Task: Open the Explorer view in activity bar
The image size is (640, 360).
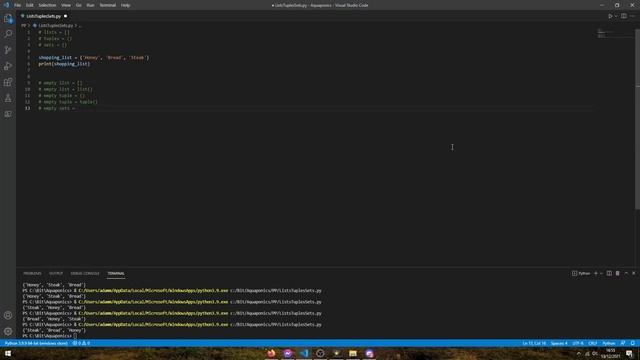Action: [x=8, y=18]
